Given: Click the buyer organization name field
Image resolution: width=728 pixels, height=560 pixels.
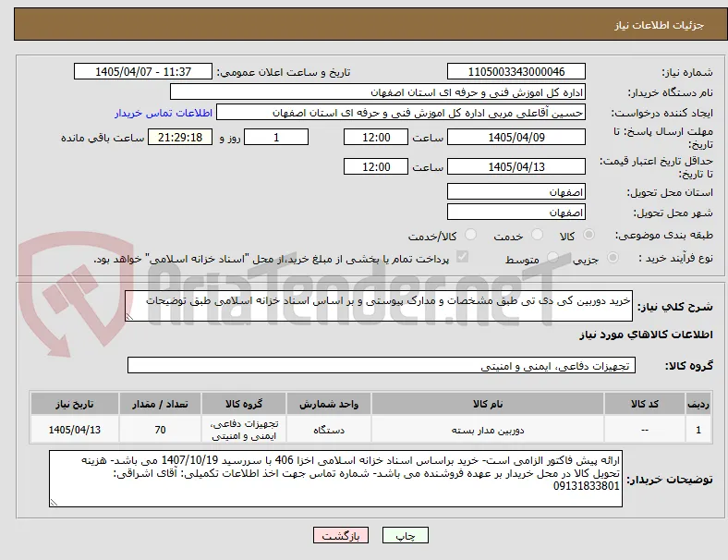Looking at the screenshot, I should tap(378, 91).
